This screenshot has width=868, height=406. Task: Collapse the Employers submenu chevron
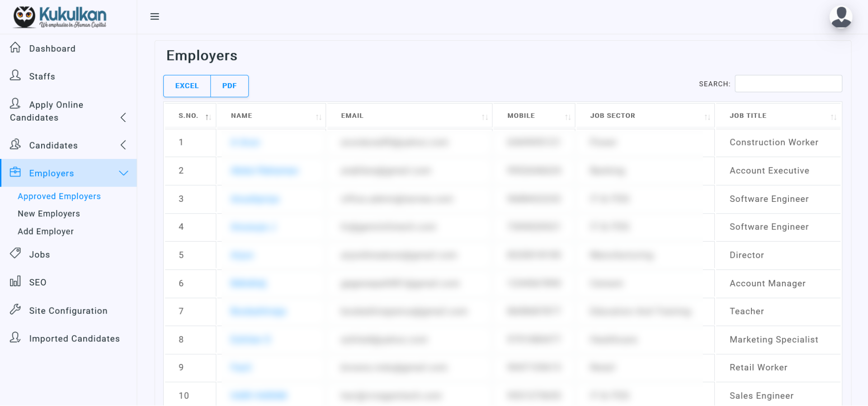pyautogui.click(x=123, y=173)
